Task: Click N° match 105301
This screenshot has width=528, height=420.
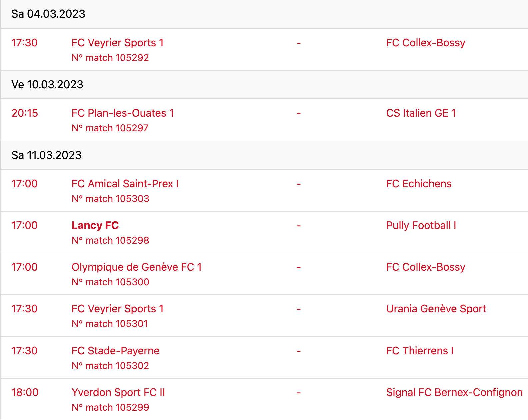Action: click(110, 324)
